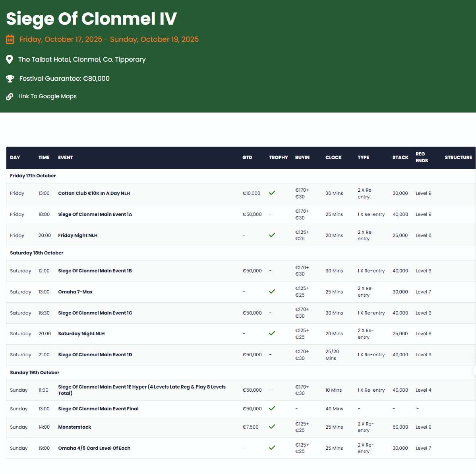Open the Link To Google Maps
Screen dimensions: 476x474
[47, 96]
